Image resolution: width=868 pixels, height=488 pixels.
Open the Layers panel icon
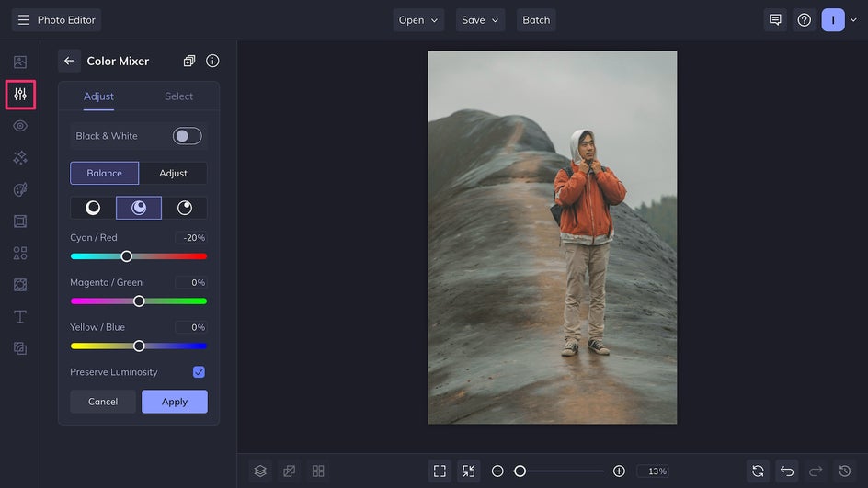tap(260, 471)
